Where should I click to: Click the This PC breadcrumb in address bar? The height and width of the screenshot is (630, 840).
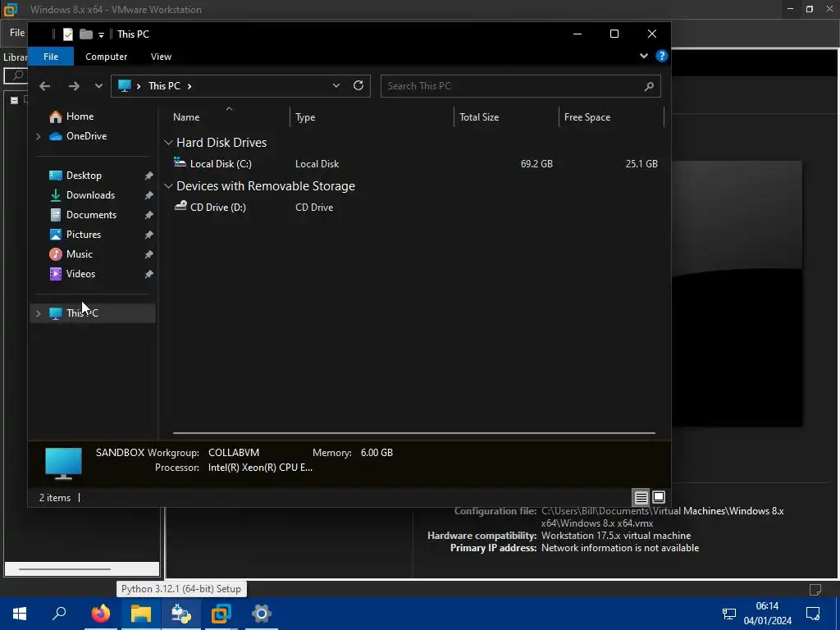coord(164,85)
